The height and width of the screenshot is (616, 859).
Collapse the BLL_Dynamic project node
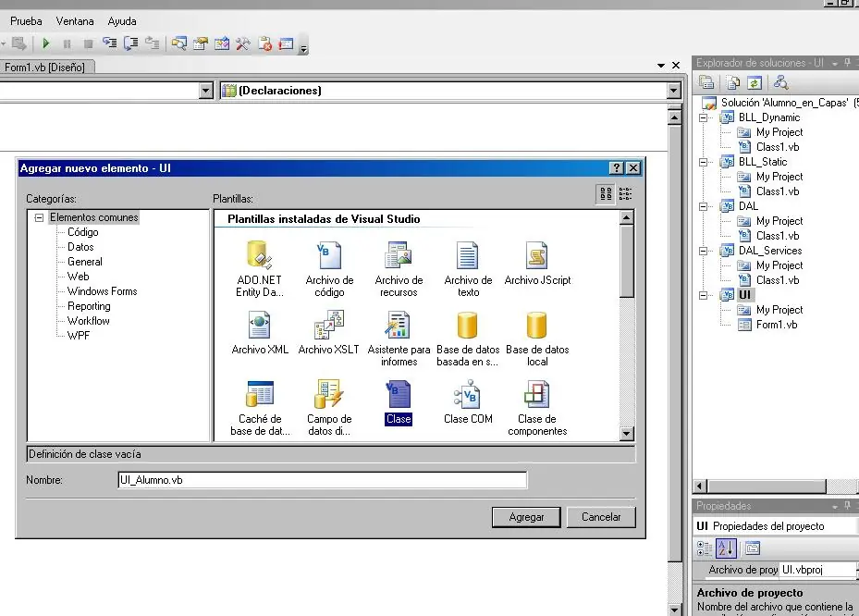pos(703,117)
